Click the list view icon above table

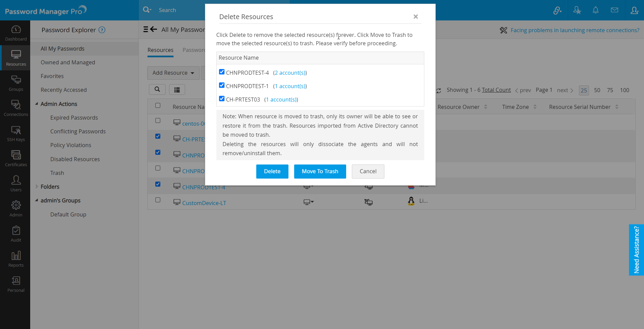coord(177,89)
